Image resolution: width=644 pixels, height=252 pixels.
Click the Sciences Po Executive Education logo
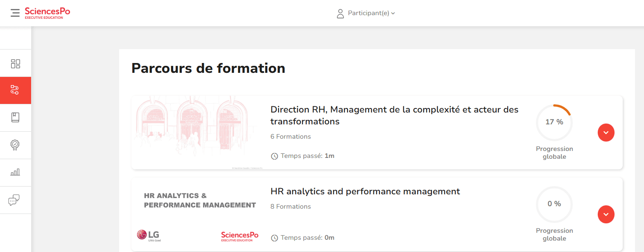pyautogui.click(x=47, y=13)
